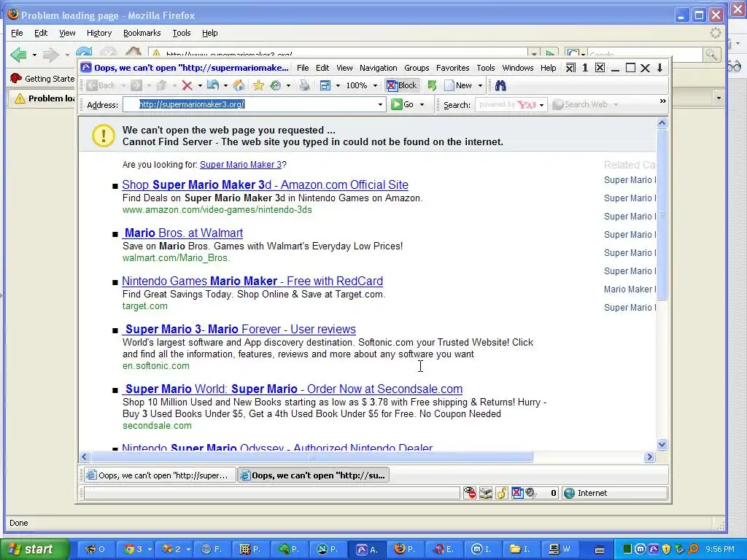Switch to the first Oops tab at bottom
The width and height of the screenshot is (747, 560).
[x=160, y=475]
